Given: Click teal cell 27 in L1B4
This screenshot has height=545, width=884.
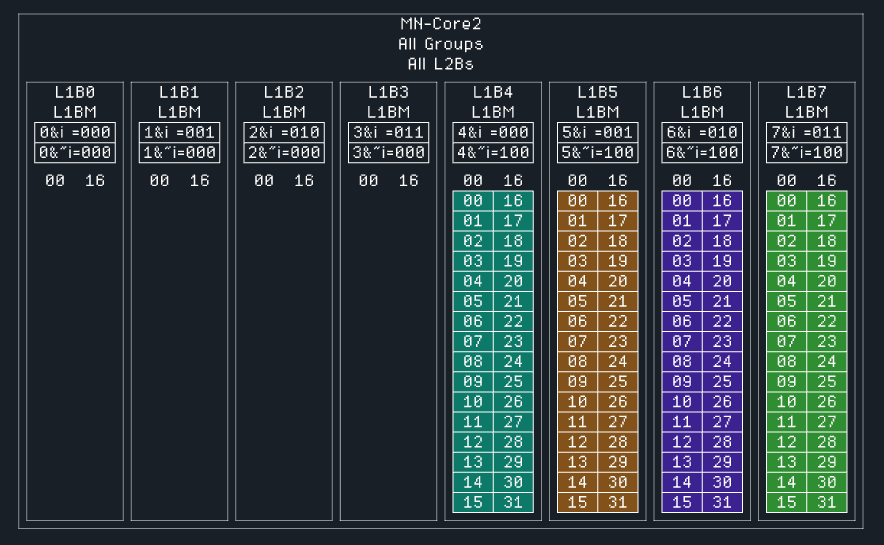Looking at the screenshot, I should (x=514, y=422).
